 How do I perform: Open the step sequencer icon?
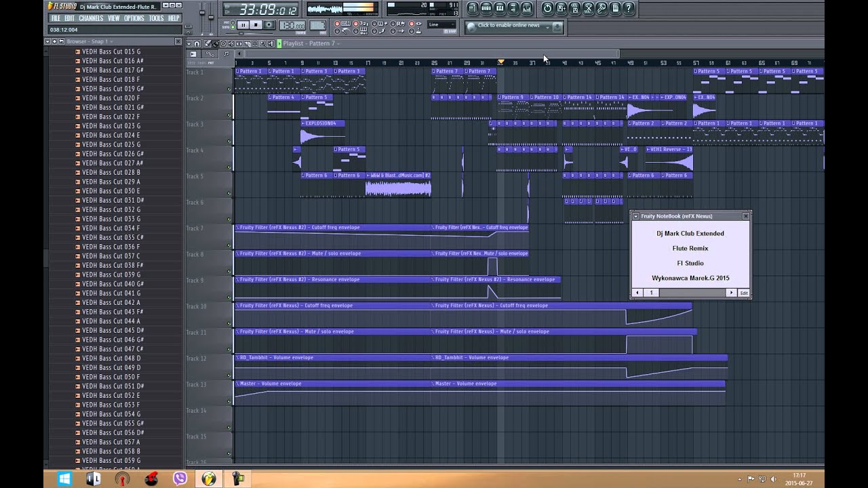coord(487,8)
